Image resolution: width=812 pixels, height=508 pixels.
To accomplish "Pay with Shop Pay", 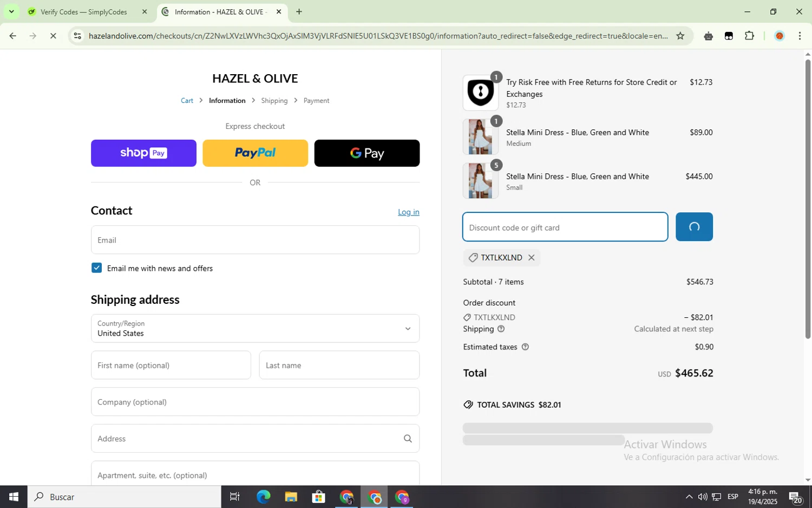I will pos(143,153).
